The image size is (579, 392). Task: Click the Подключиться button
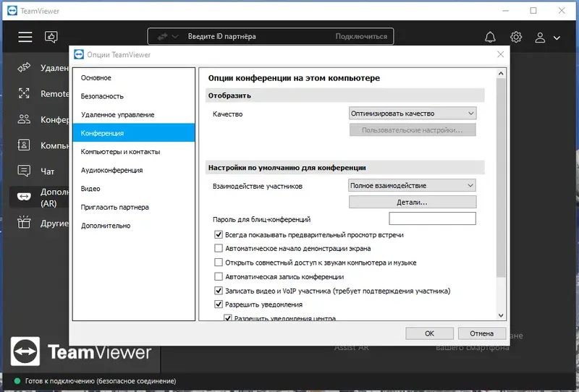pyautogui.click(x=361, y=37)
